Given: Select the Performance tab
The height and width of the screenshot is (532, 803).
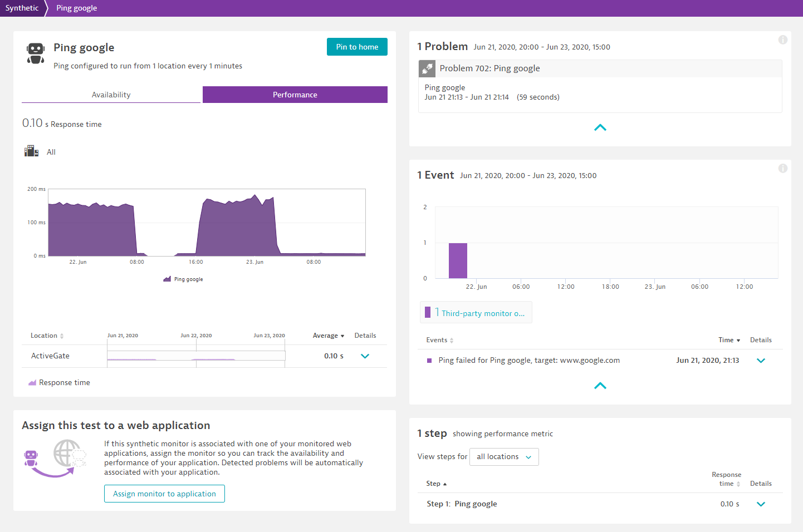Looking at the screenshot, I should (x=295, y=94).
